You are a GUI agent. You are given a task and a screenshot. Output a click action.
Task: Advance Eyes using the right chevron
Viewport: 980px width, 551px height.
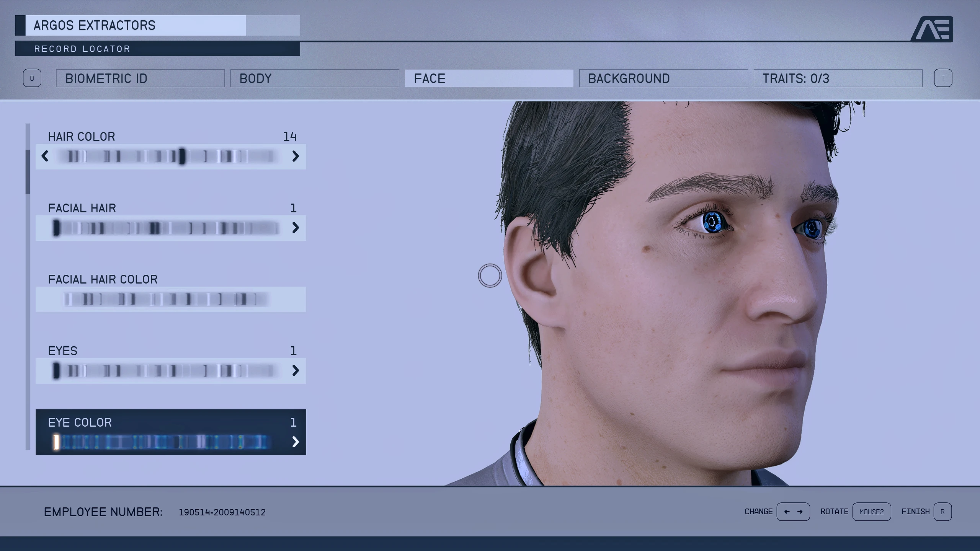tap(296, 370)
